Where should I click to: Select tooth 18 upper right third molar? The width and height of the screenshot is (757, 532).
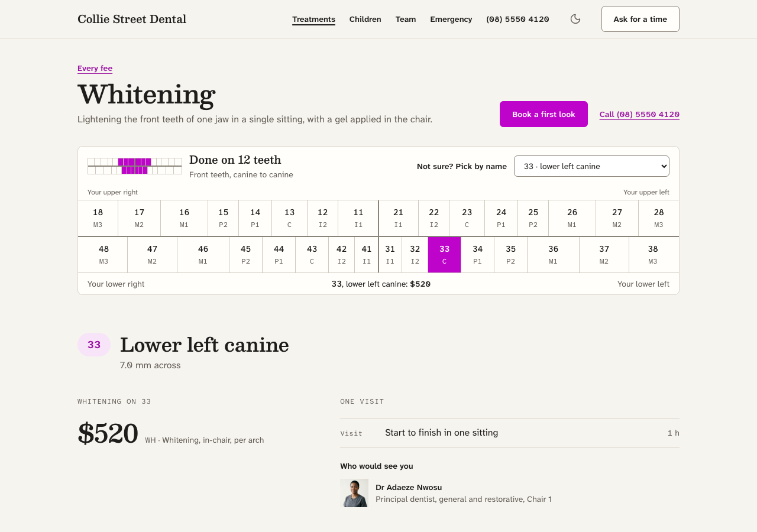pos(98,218)
